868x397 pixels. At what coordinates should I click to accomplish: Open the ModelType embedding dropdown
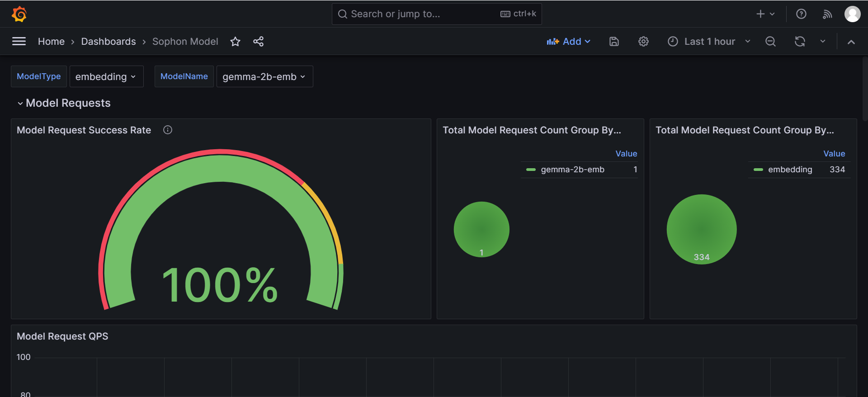pos(106,77)
